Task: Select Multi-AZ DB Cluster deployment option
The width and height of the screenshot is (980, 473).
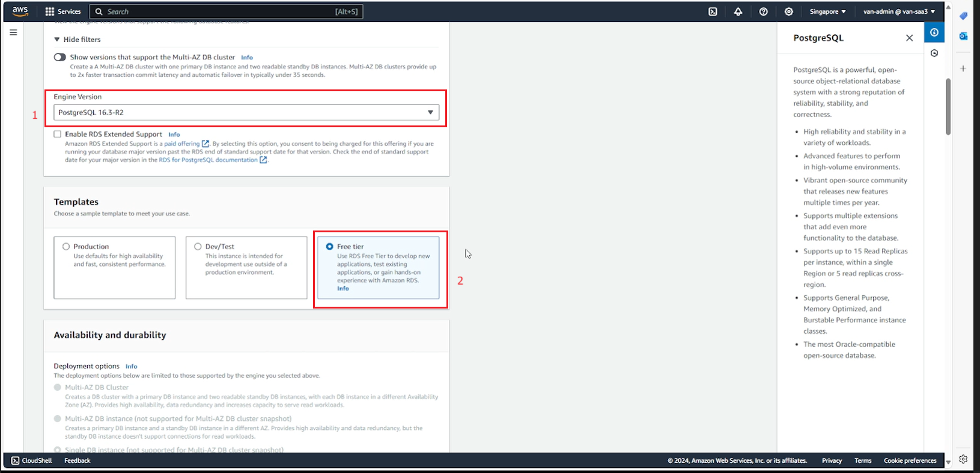Action: pos(58,387)
